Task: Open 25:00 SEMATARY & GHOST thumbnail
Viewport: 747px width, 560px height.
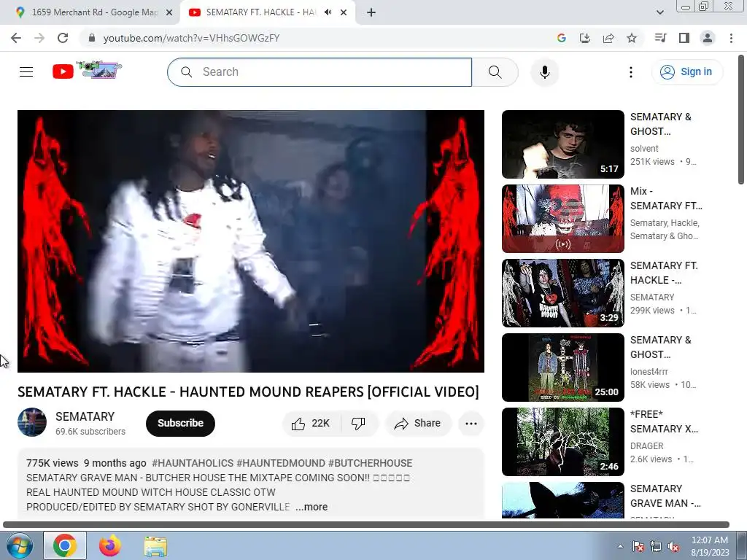Action: coord(562,367)
